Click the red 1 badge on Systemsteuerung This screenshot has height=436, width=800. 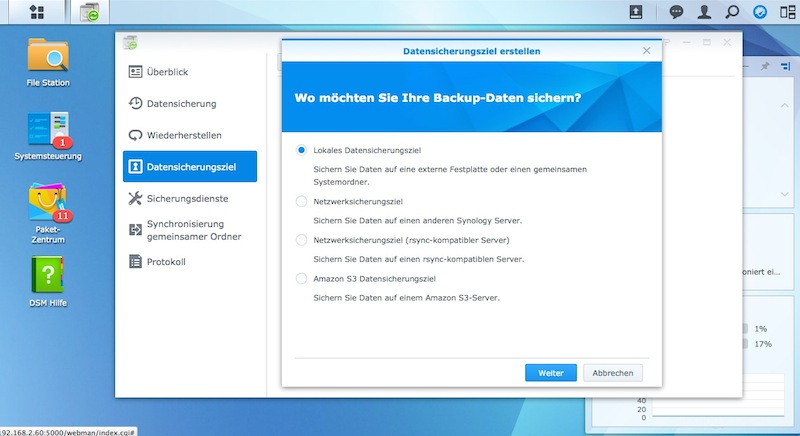click(x=63, y=142)
